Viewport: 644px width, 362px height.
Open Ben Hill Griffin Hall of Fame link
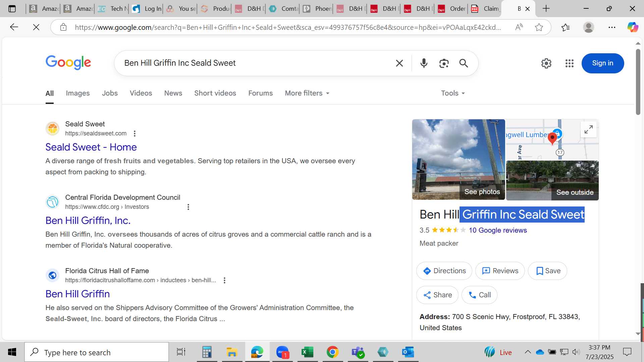click(x=77, y=294)
